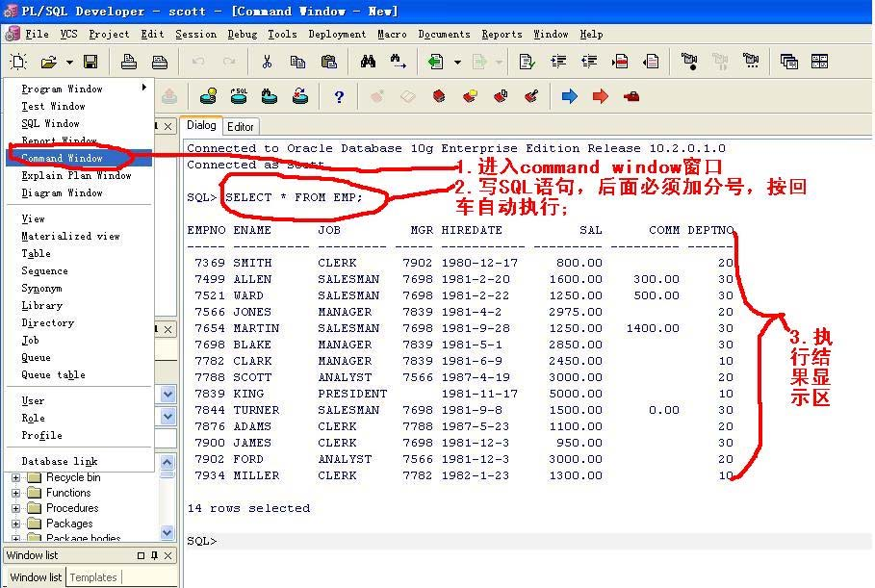This screenshot has height=588, width=875.
Task: Click the Cut scissors icon
Action: (x=268, y=62)
